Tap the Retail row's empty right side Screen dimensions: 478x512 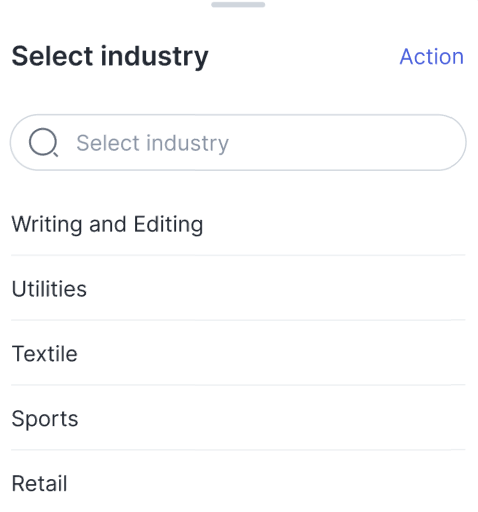coord(267,483)
